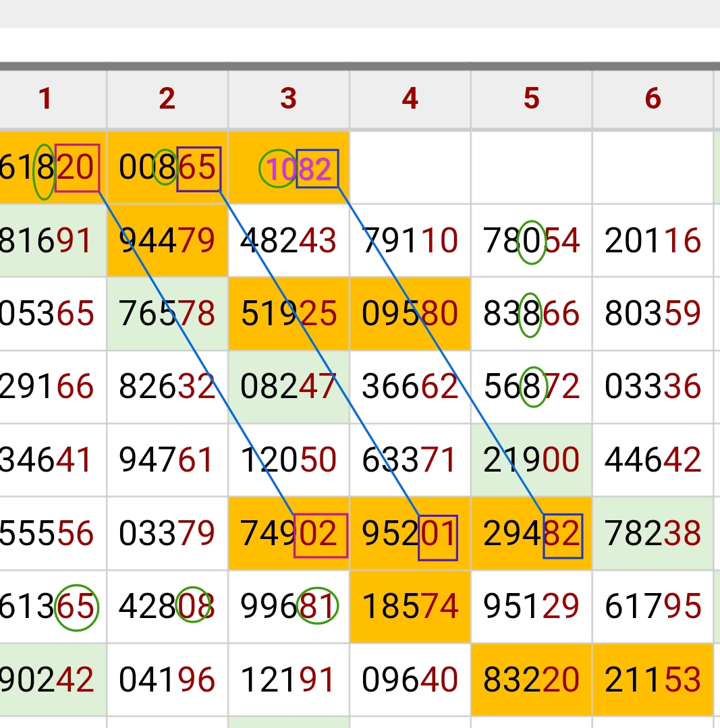Select the number 95129
This screenshot has height=728, width=720.
pos(531,606)
